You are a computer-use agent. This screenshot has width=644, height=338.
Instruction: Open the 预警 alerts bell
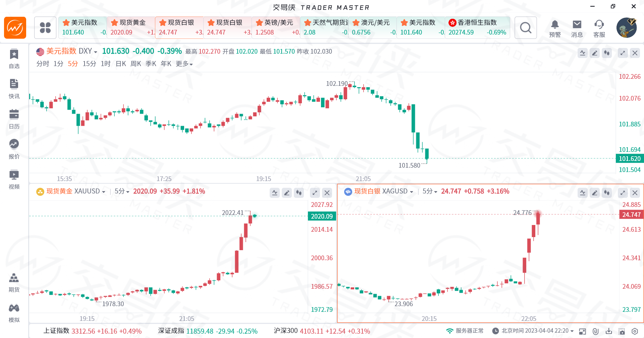[x=555, y=29]
